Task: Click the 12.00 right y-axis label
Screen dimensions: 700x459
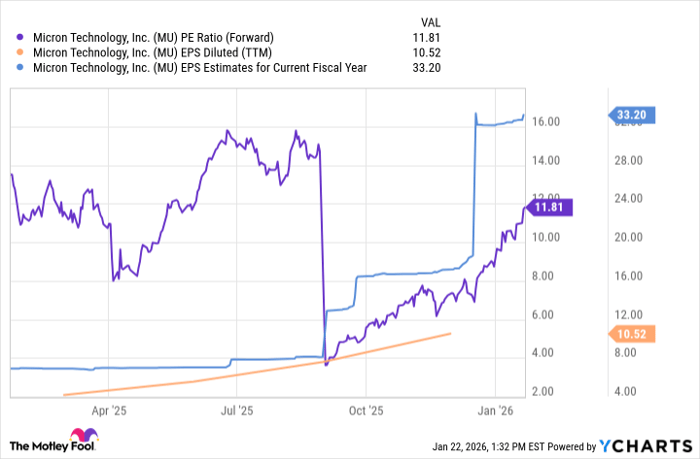Action: pyautogui.click(x=629, y=315)
